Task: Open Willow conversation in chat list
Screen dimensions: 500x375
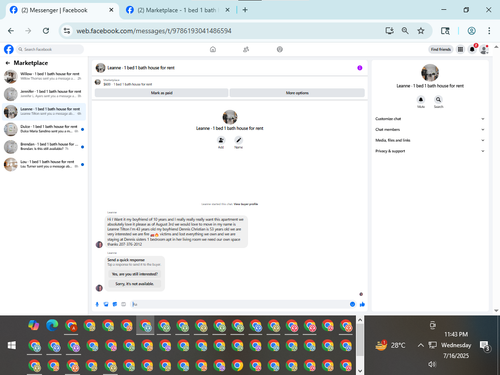Action: click(44, 76)
